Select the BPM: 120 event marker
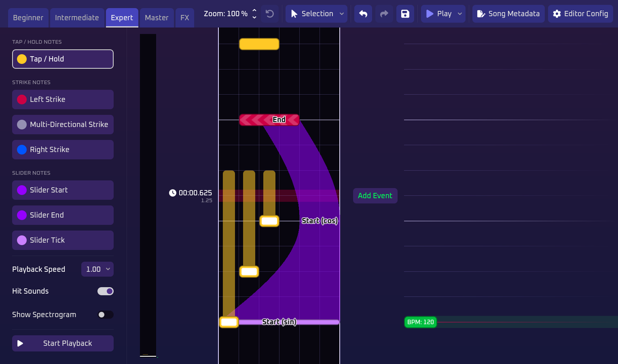This screenshot has height=364, width=618. [x=420, y=322]
